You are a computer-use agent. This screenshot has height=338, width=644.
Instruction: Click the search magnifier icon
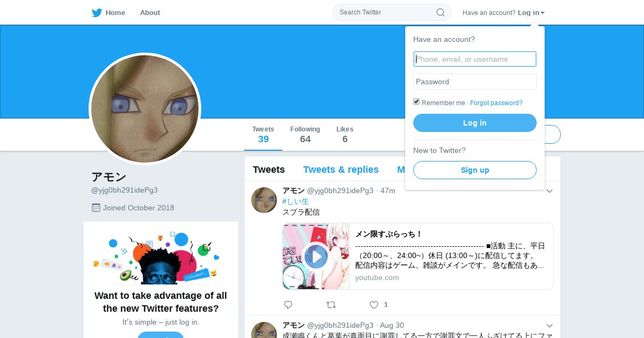(440, 12)
